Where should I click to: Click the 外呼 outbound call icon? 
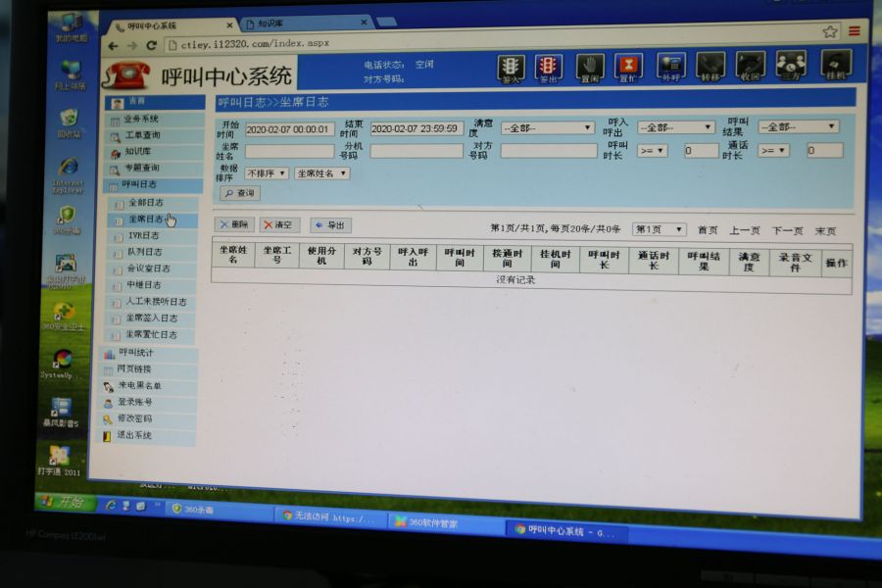click(670, 66)
